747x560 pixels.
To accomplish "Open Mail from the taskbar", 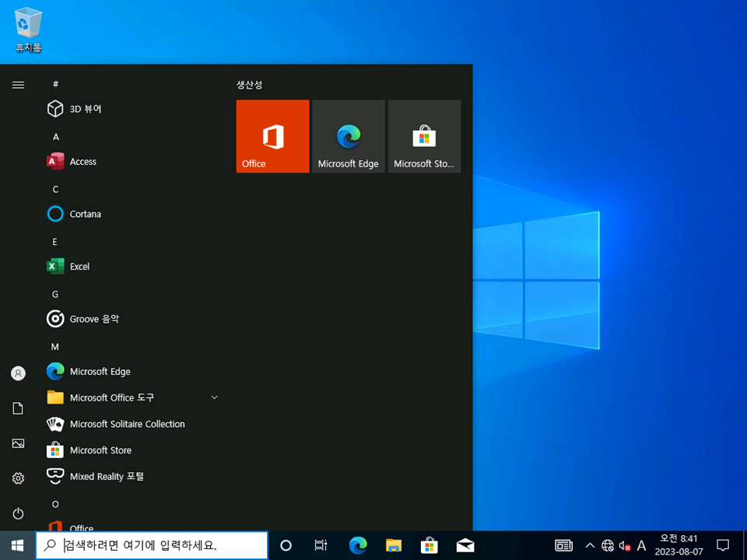I will click(x=465, y=545).
